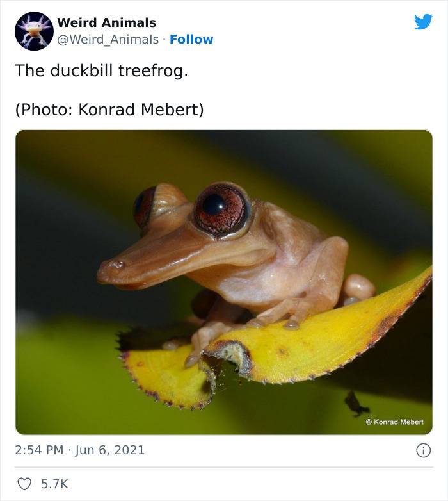This screenshot has height=501, width=448.
Task: Click the duckbill treefrog tweet text
Action: 102,70
